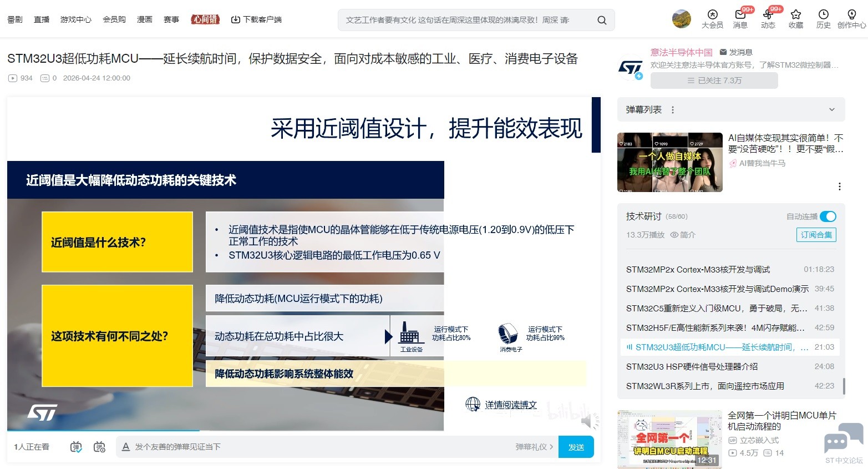The image size is (868, 469).
Task: Open 弹幕列表 three-dot options
Action: (673, 110)
